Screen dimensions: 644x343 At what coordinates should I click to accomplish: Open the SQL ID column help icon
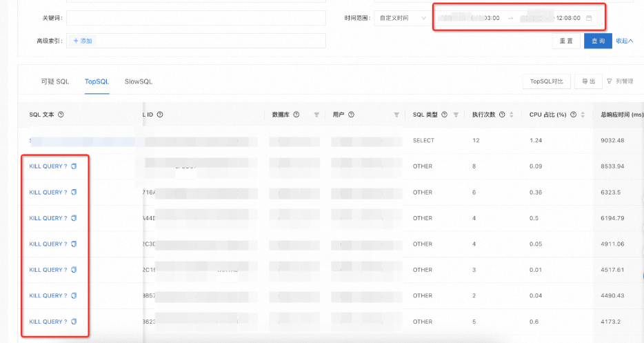pos(160,115)
